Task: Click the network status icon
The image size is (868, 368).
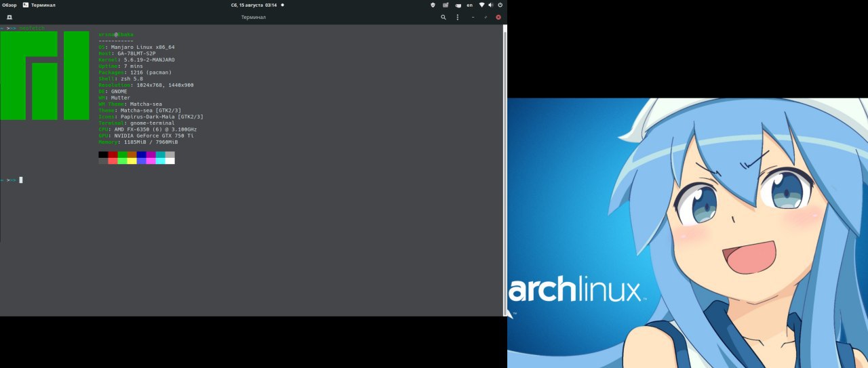Action: pos(481,5)
